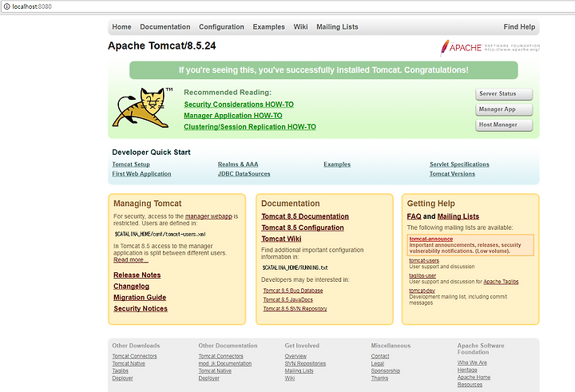
Task: Open the Configuration navigation item
Action: coord(221,27)
